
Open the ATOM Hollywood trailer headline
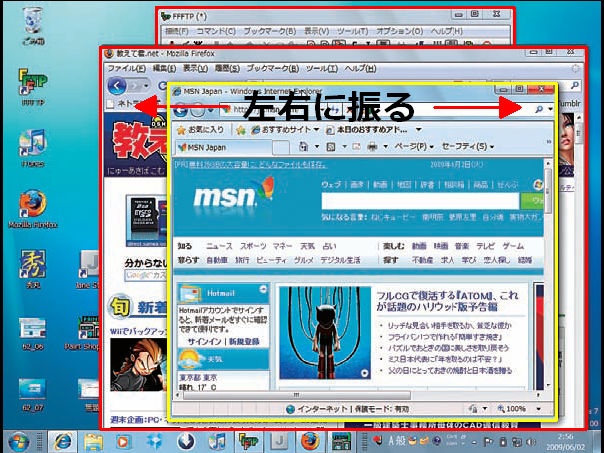[447, 301]
